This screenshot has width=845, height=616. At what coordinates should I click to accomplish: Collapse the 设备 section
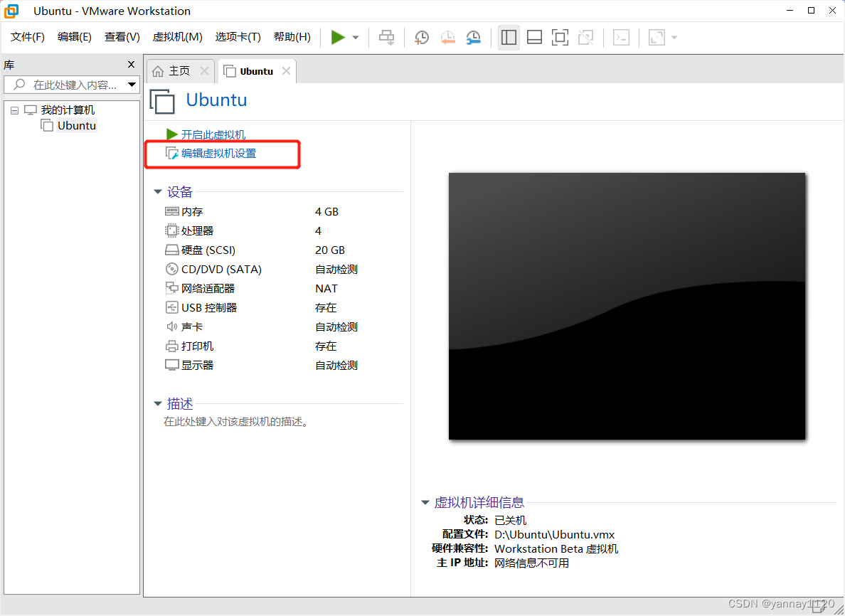pos(158,192)
